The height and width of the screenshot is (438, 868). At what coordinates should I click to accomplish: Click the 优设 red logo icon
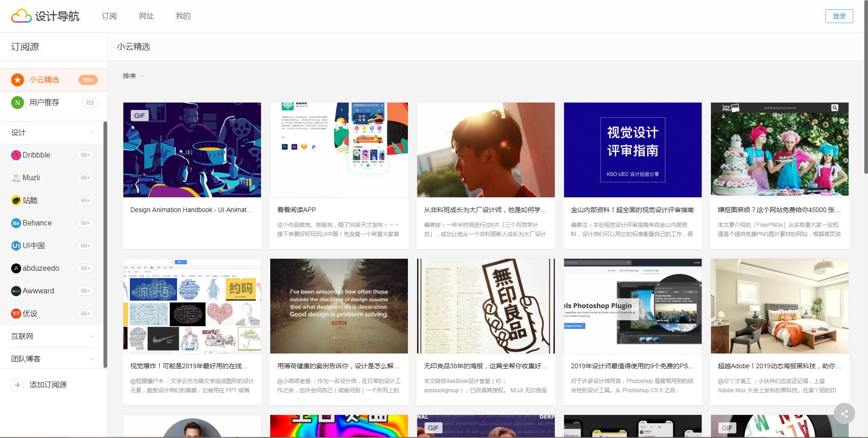(x=16, y=314)
